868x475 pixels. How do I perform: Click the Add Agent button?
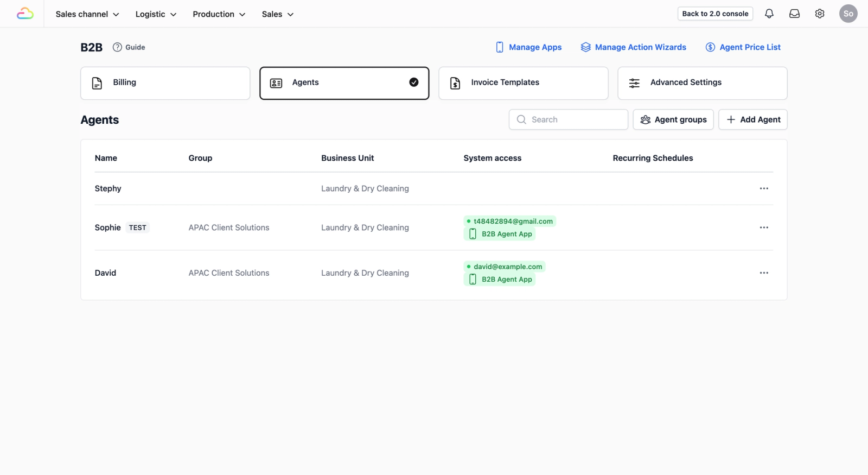click(x=752, y=119)
